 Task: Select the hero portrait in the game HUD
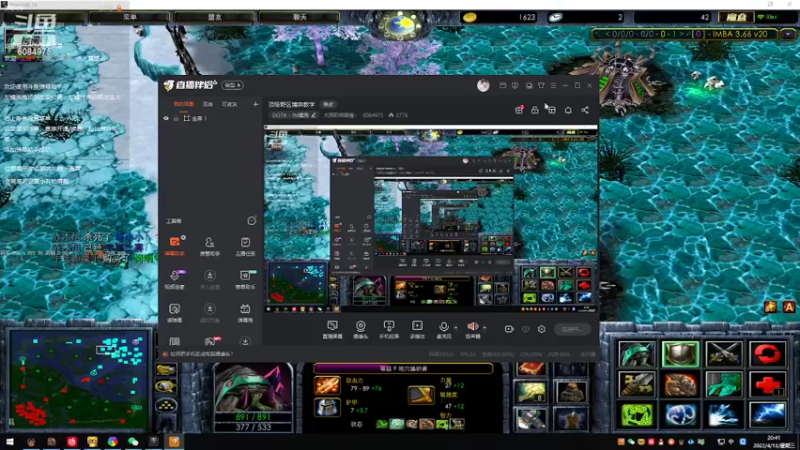253,388
